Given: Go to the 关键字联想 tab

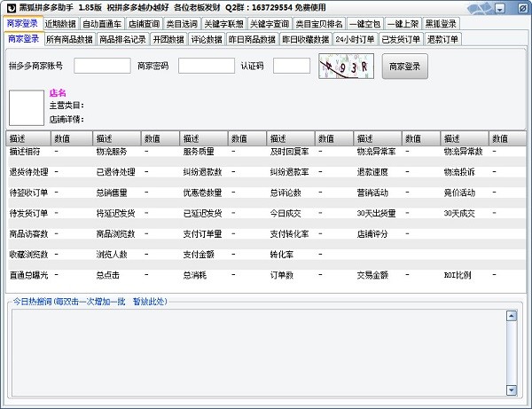Looking at the screenshot, I should [x=223, y=24].
